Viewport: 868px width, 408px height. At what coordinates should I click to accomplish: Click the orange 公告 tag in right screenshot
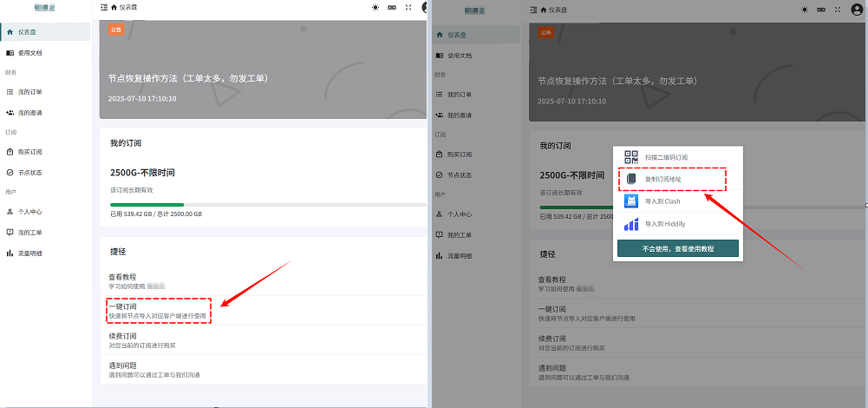545,33
